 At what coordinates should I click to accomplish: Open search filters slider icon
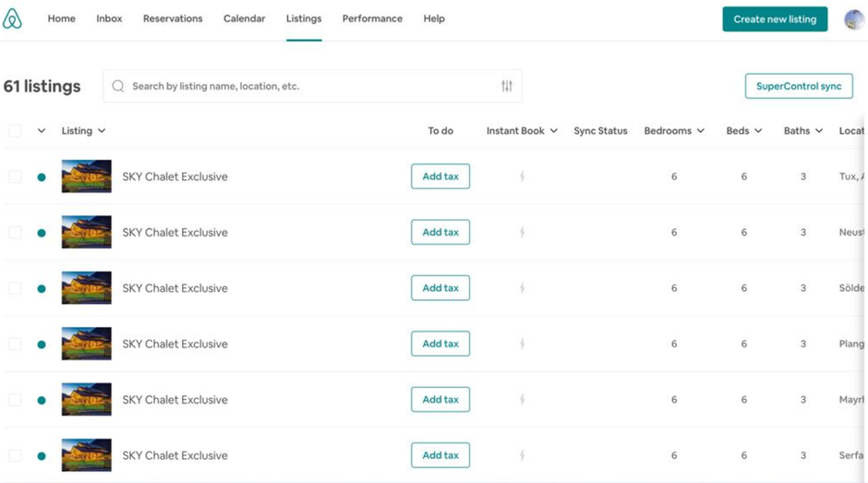[507, 86]
